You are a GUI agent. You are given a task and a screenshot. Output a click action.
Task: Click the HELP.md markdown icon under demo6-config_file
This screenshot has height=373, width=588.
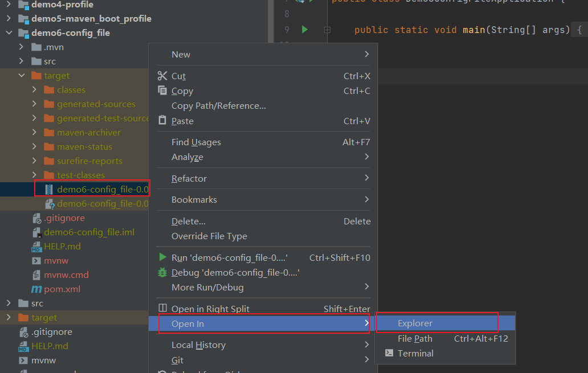tap(36, 246)
